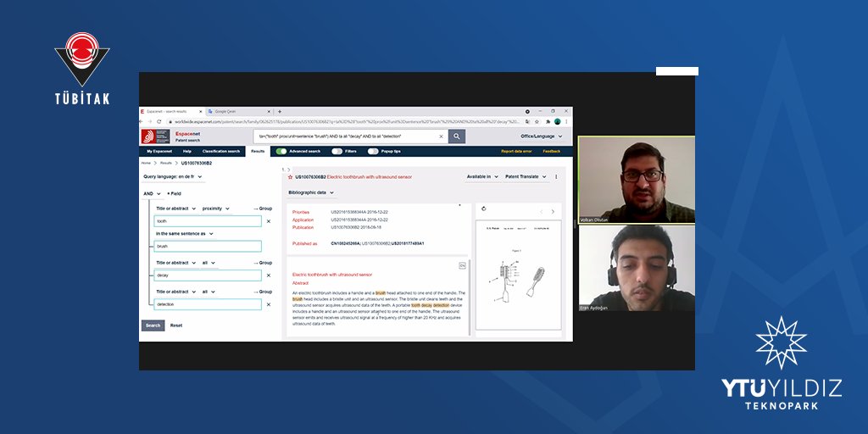The width and height of the screenshot is (868, 434).
Task: Close the Espacenet search results tab
Action: click(200, 111)
